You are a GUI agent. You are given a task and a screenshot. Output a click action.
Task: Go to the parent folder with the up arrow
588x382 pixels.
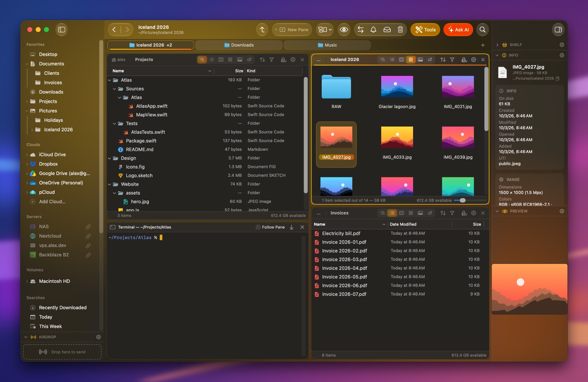pos(262,30)
